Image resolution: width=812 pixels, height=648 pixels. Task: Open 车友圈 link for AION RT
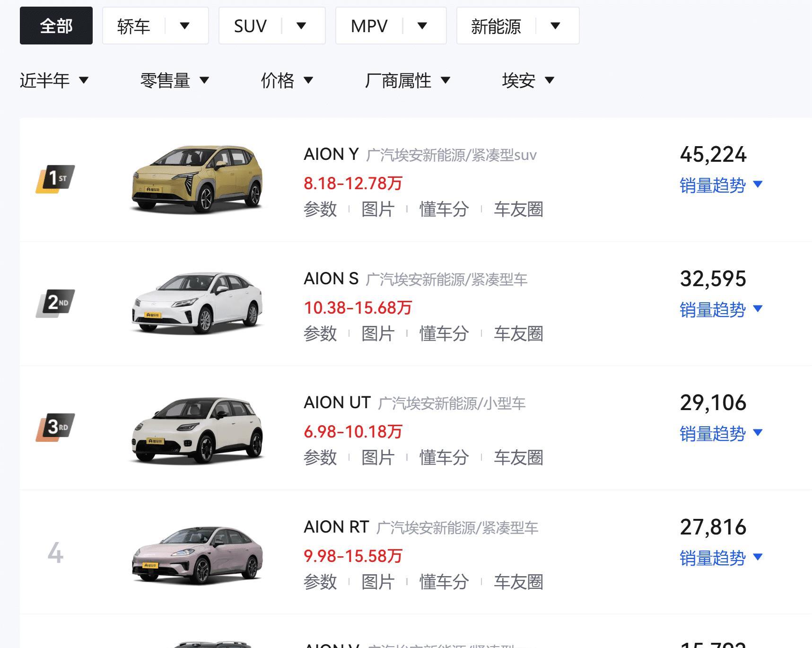pos(518,582)
